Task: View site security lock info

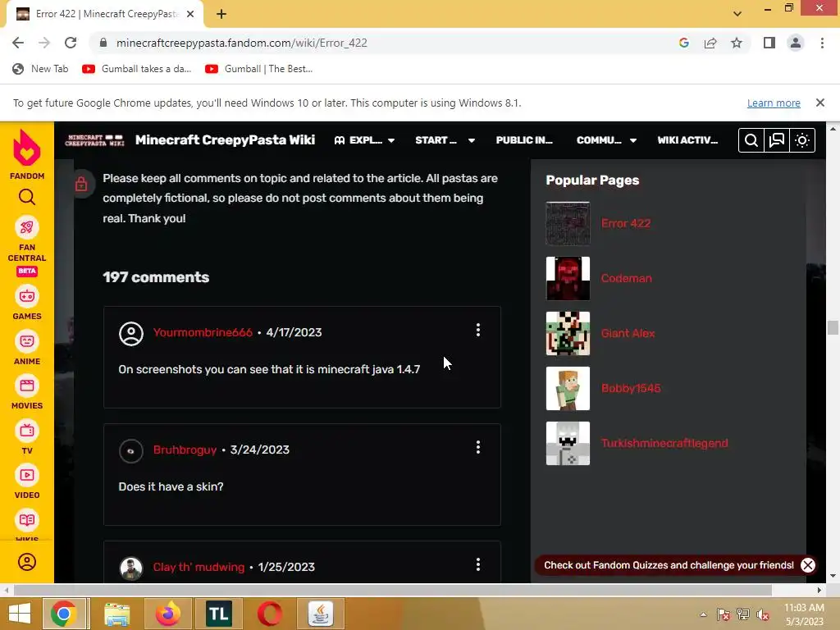Action: click(103, 43)
